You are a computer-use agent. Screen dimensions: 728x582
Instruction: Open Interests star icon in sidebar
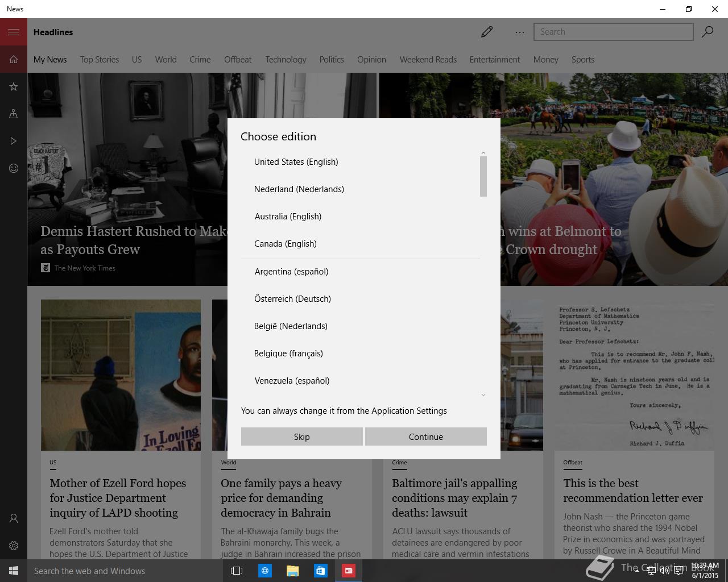coord(14,86)
